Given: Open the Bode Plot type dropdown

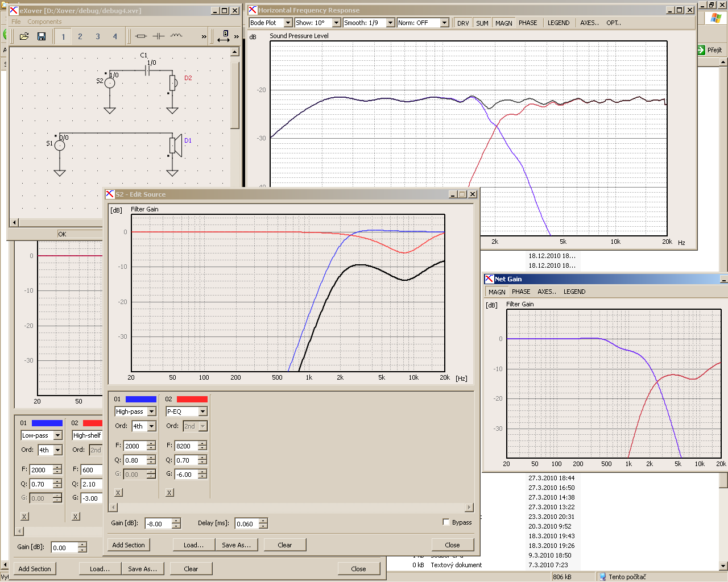Looking at the screenshot, I should [x=271, y=23].
